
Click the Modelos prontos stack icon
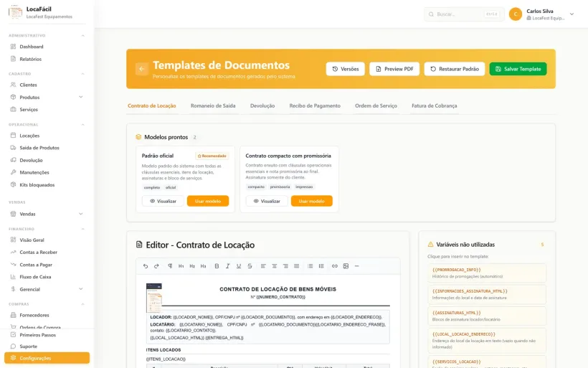(x=138, y=137)
